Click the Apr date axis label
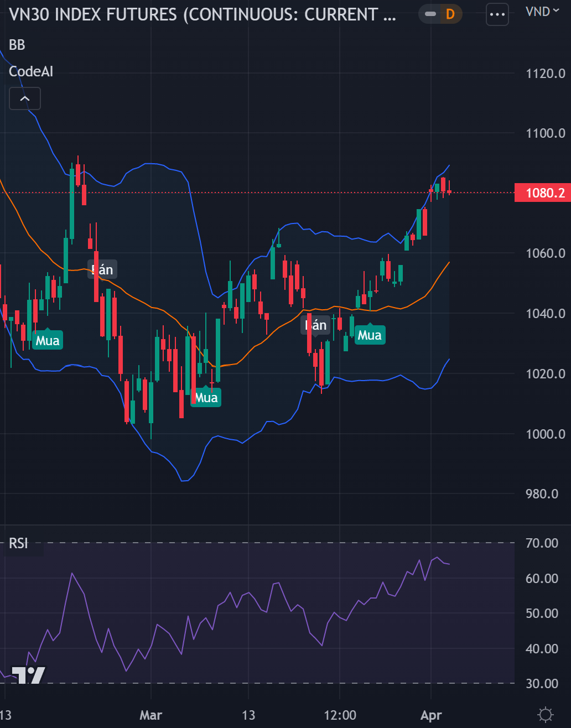The height and width of the screenshot is (728, 571). coord(431,715)
